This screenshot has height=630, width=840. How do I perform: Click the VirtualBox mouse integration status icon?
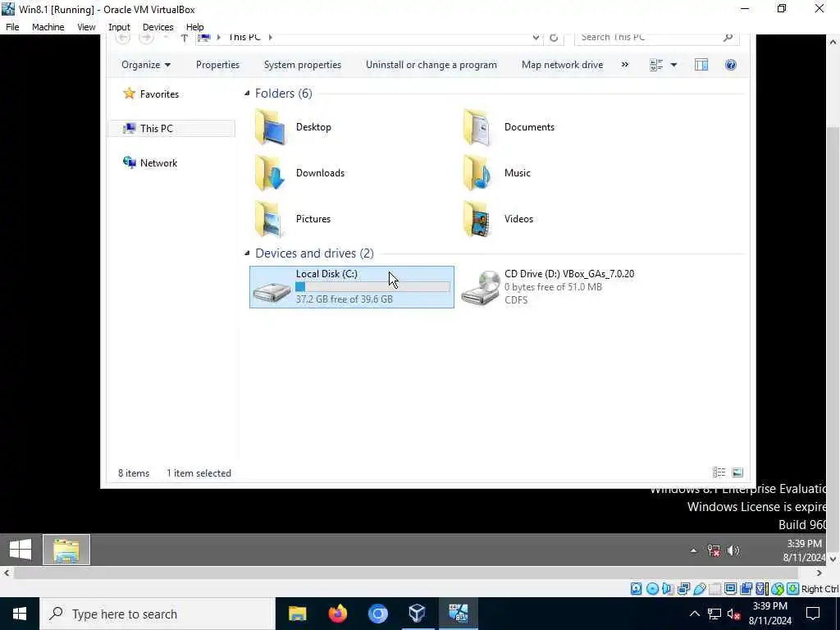tap(778, 589)
